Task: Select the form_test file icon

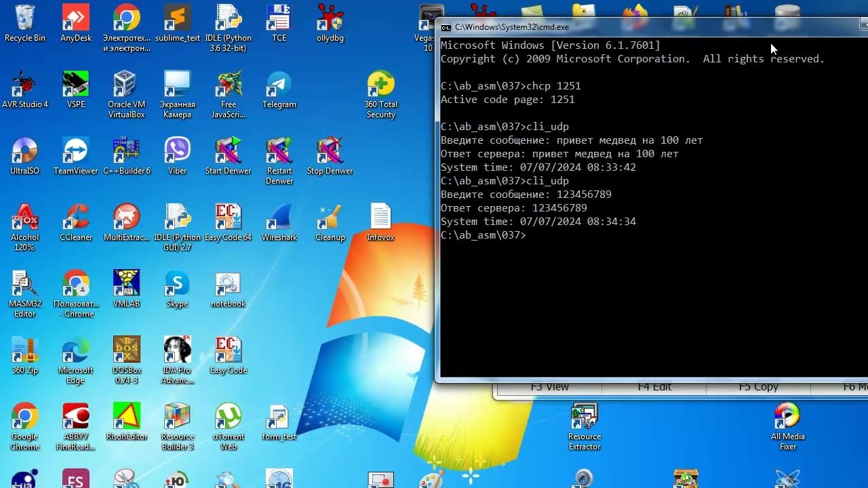Action: pyautogui.click(x=279, y=422)
